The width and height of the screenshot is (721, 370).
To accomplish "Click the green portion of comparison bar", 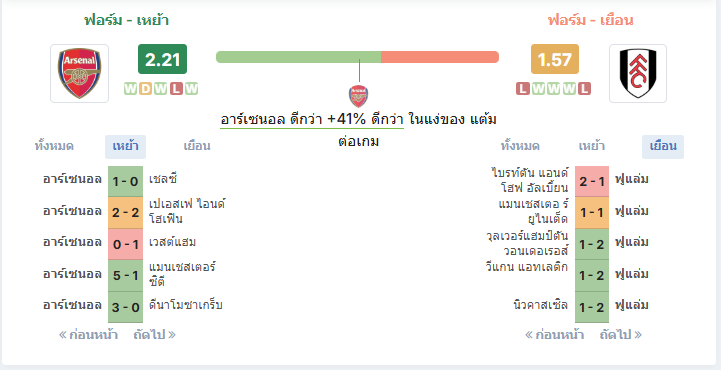I will 298,57.
